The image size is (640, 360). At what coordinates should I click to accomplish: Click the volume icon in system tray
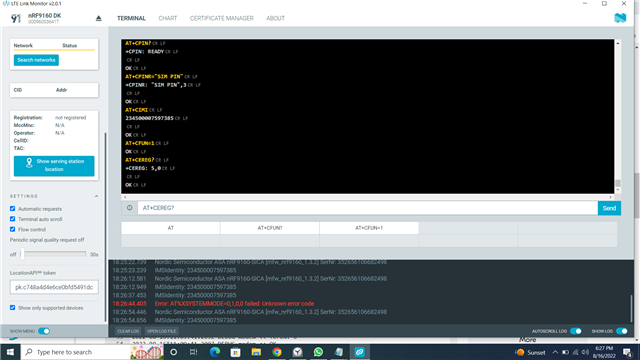585,352
